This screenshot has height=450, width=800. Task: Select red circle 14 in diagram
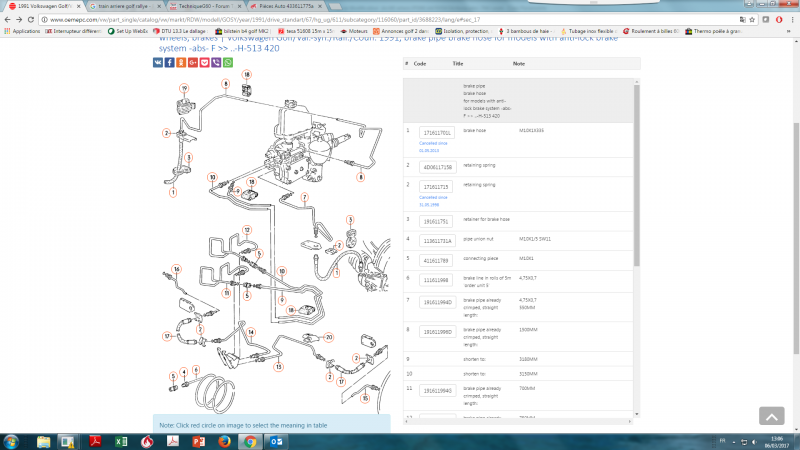tap(251, 332)
